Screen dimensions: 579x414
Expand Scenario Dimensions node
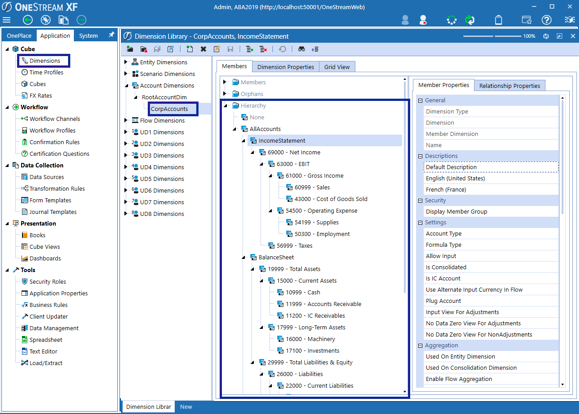[126, 74]
